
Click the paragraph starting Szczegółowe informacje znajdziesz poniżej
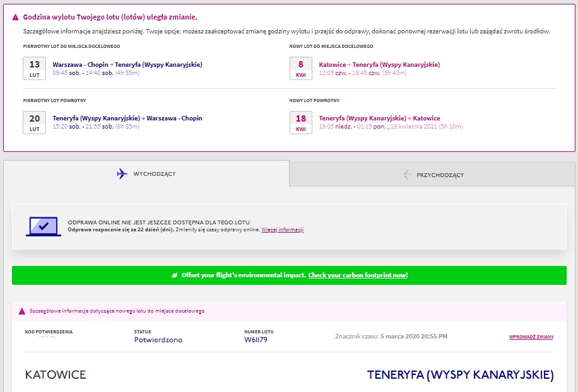(x=286, y=32)
